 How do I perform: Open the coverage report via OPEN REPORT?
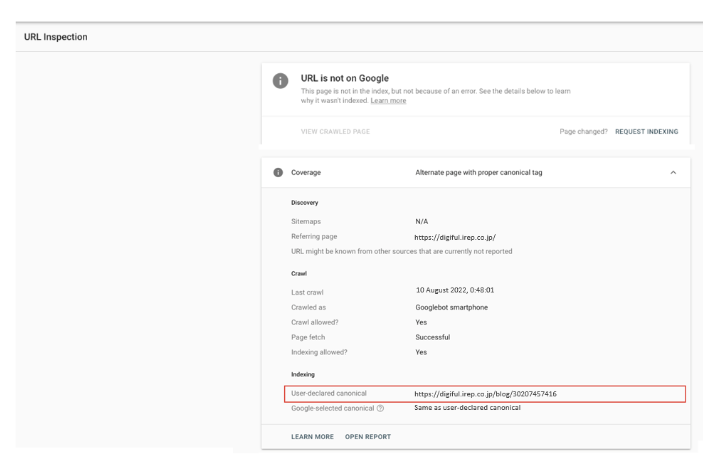click(368, 437)
